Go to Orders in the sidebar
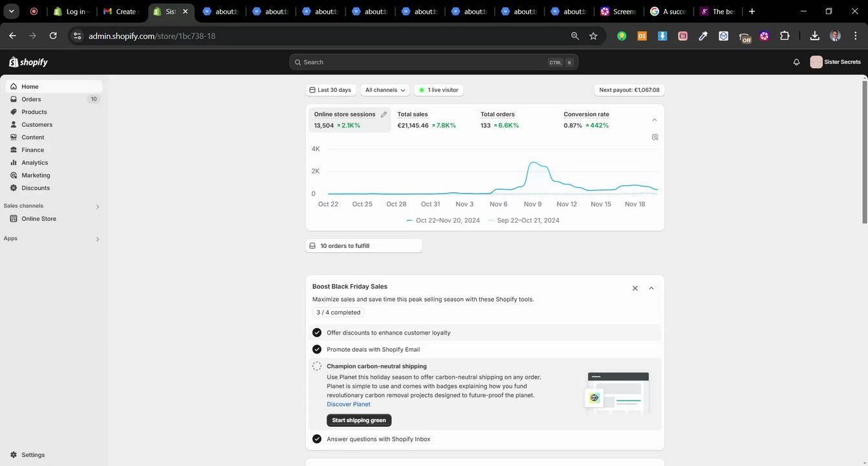This screenshot has height=466, width=868. click(x=31, y=99)
